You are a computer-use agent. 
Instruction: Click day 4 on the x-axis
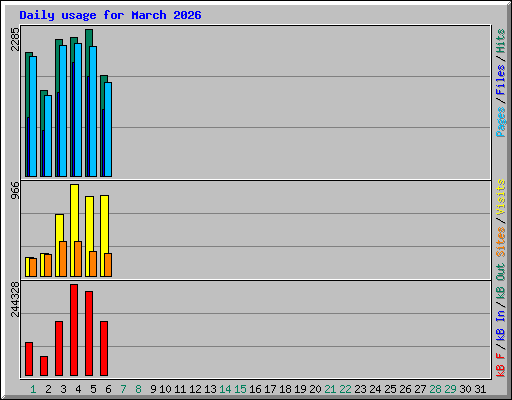coord(78,389)
